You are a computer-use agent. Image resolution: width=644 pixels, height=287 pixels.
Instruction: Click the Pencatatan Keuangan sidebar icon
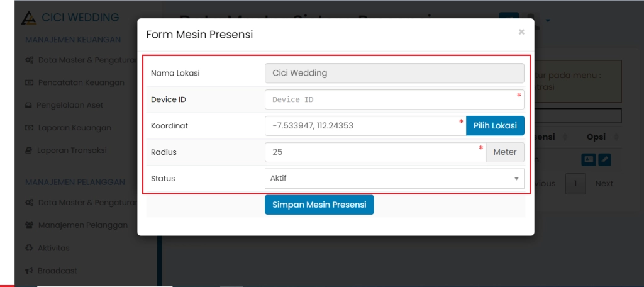click(x=29, y=82)
